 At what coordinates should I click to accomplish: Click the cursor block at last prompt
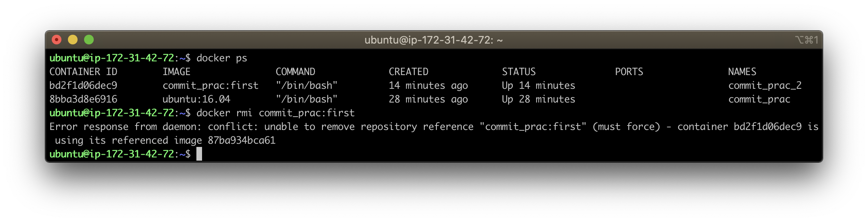coord(199,154)
